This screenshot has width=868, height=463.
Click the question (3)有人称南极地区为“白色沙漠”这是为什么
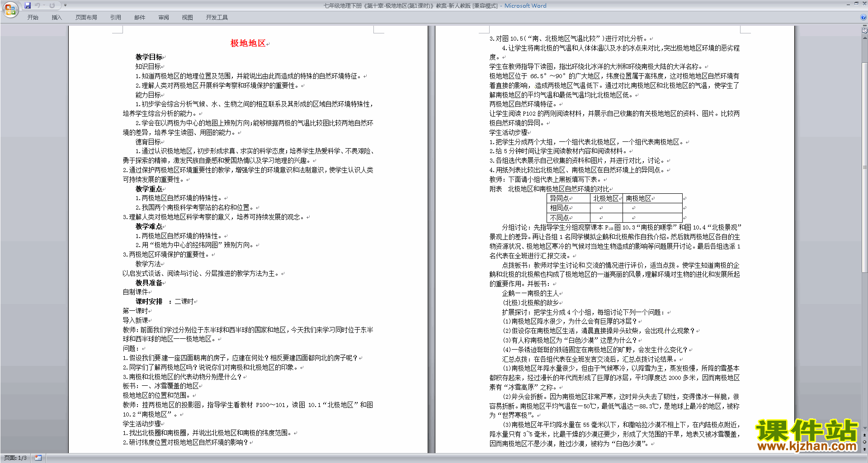pos(570,340)
